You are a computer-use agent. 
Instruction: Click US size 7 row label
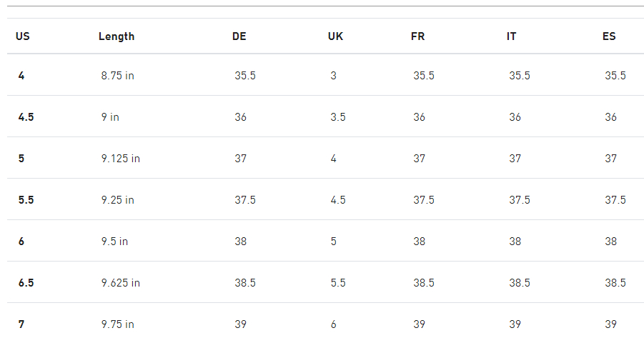(x=21, y=324)
